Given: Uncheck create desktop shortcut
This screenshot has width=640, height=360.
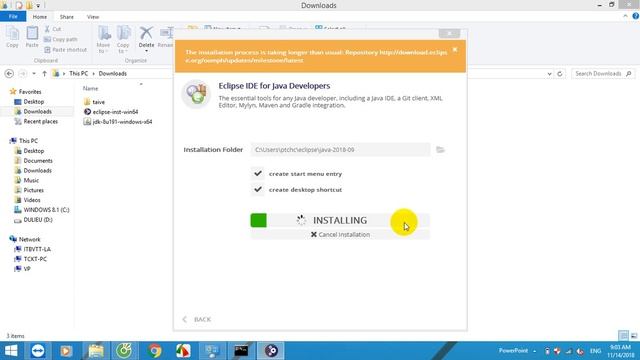Looking at the screenshot, I should click(x=258, y=189).
